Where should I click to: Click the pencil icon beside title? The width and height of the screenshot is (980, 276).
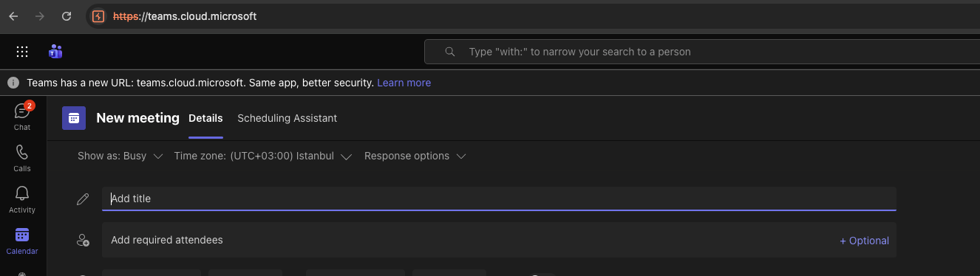click(x=83, y=199)
